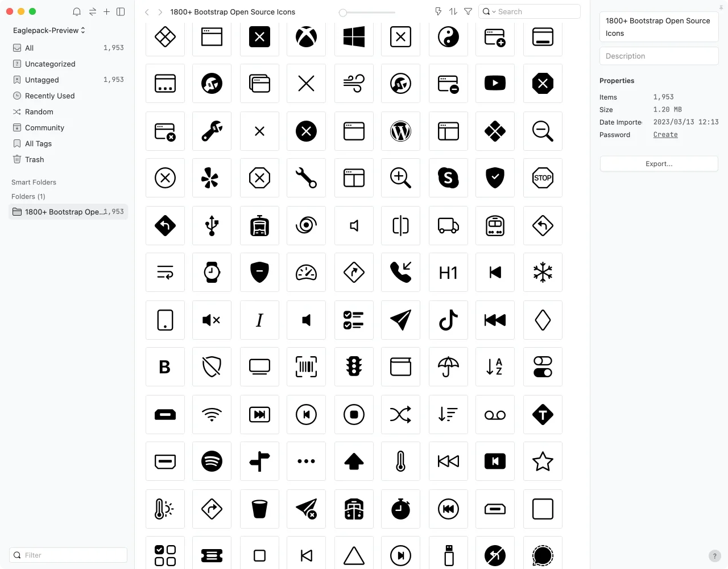Click the thumbnail size slider
This screenshot has height=569, width=728.
click(x=367, y=12)
